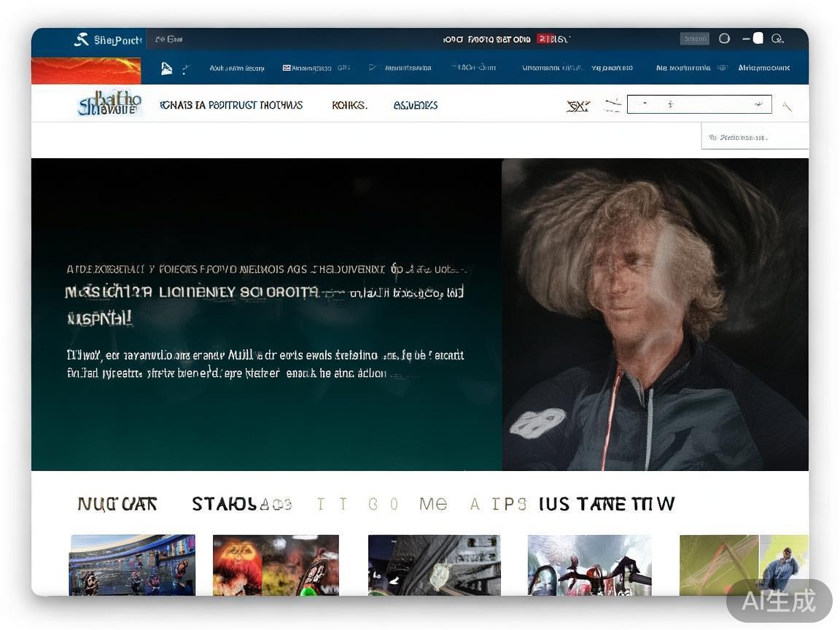This screenshot has height=630, width=840.
Task: Open the stadium thumbnail in bottom row
Action: tap(133, 565)
